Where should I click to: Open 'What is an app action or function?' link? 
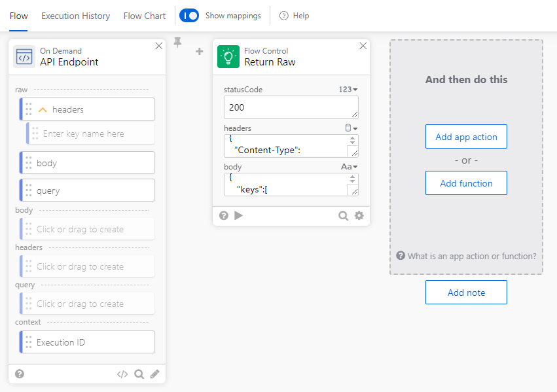pos(472,256)
